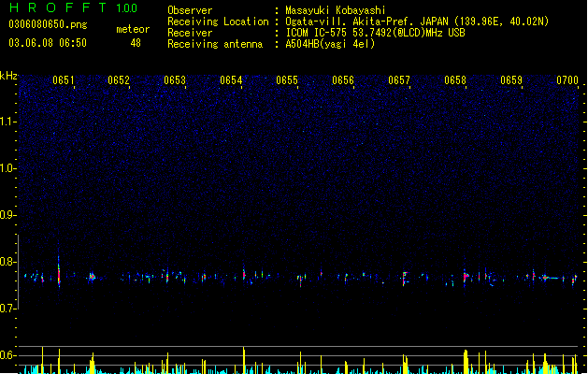This screenshot has height=374, width=588.
Task: Click the observer name Masayuki Kobayashi
Action: point(336,10)
